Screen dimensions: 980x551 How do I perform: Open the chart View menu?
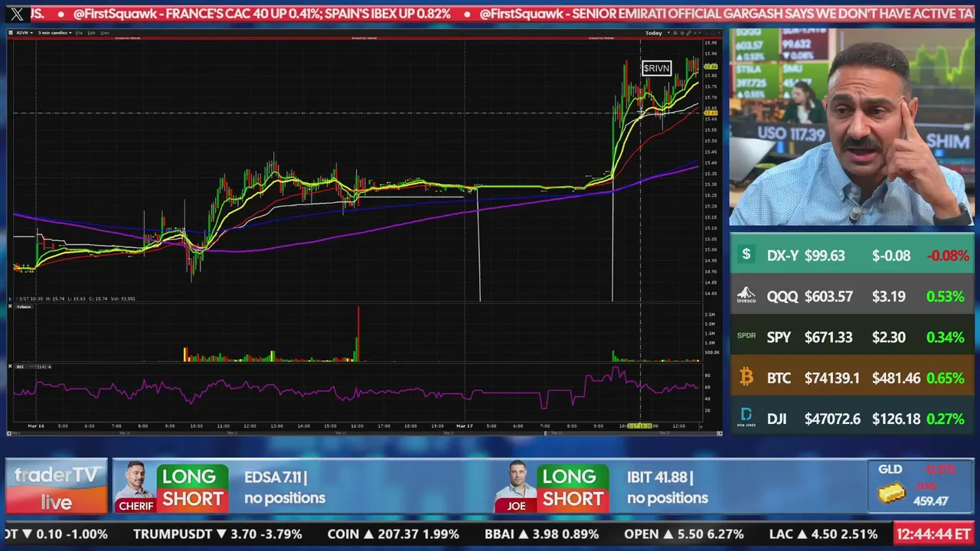point(105,33)
